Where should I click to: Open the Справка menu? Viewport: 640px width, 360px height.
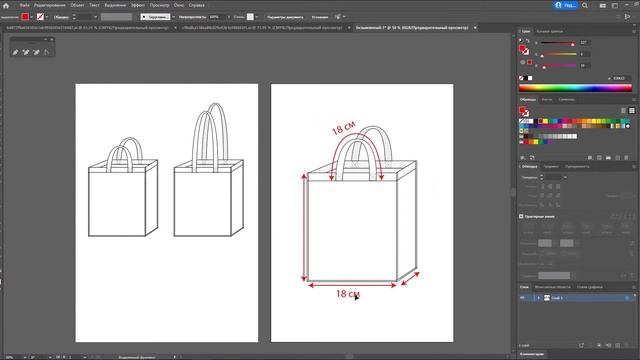pyautogui.click(x=196, y=5)
